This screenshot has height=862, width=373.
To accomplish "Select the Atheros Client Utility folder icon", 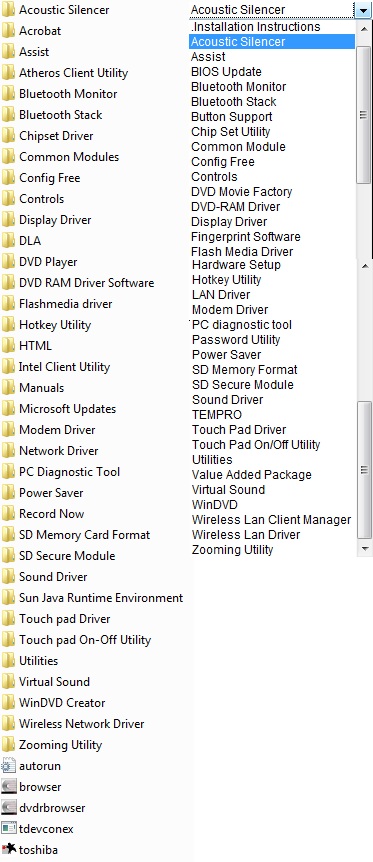I will tap(8, 73).
